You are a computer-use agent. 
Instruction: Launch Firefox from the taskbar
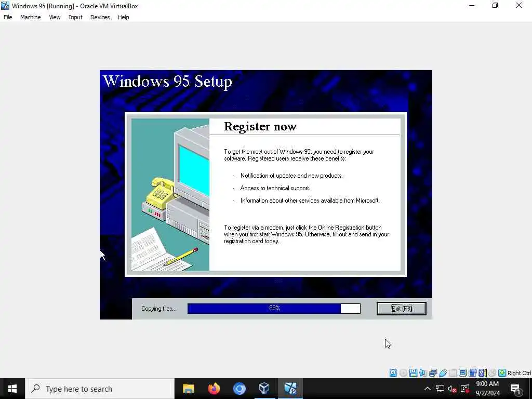tap(214, 389)
